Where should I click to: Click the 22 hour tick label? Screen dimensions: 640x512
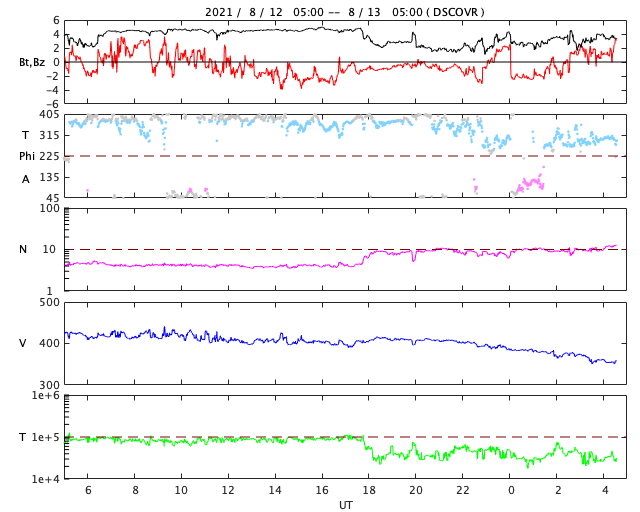click(x=462, y=490)
